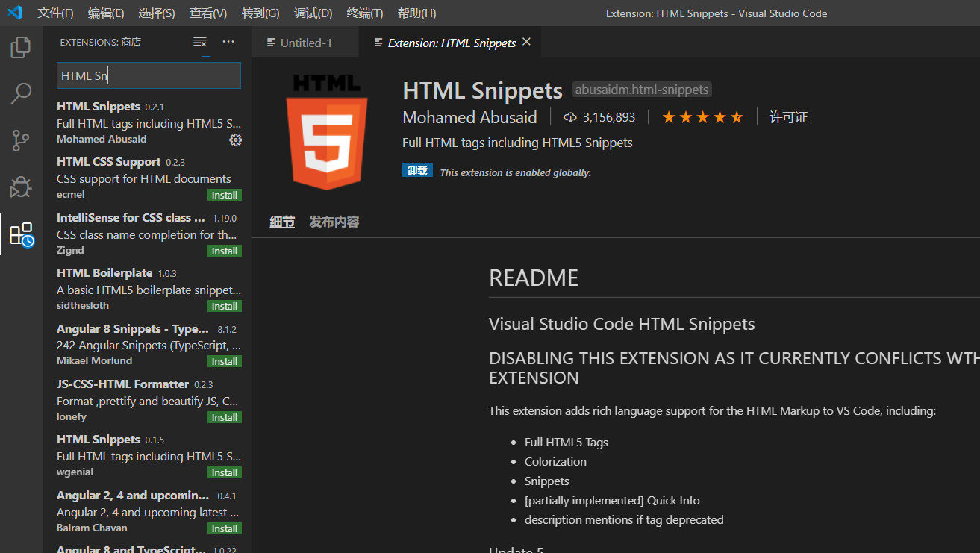Install HTML Boilerplate extension

[225, 306]
